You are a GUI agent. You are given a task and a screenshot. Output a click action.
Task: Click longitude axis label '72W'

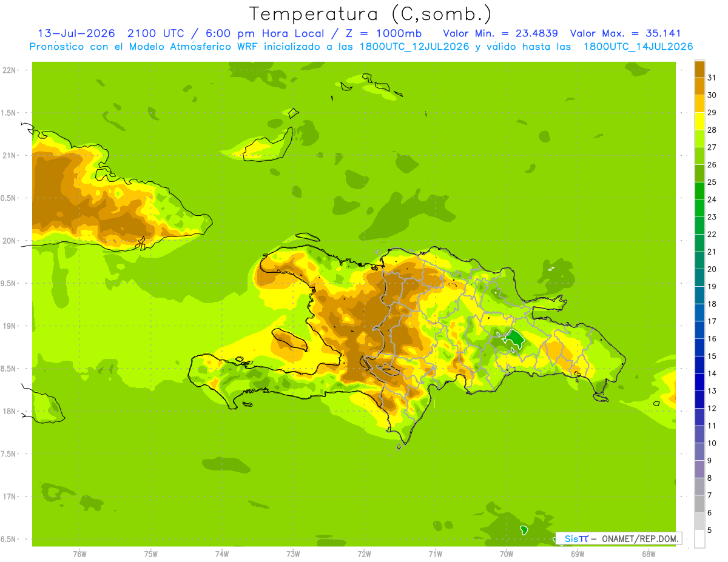click(364, 554)
